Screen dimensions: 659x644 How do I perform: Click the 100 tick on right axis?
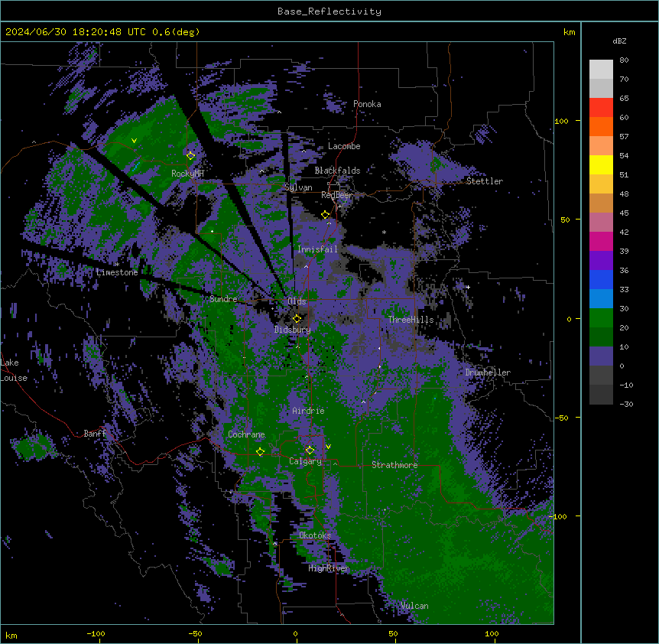pos(561,121)
